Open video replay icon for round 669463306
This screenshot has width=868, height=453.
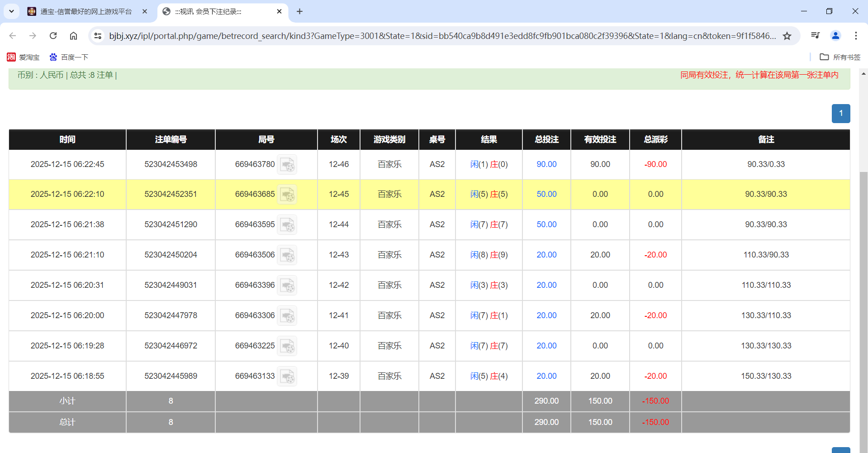tap(287, 316)
